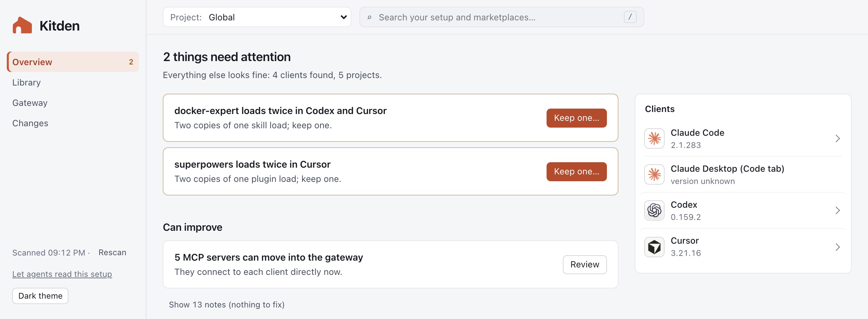Click Claude Desktop (Code tab) client name
This screenshot has height=319, width=868.
click(x=727, y=169)
